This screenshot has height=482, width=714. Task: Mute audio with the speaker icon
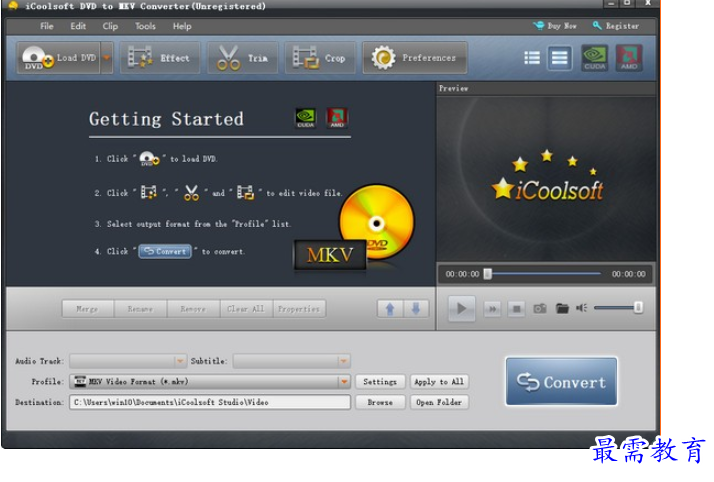coord(581,308)
